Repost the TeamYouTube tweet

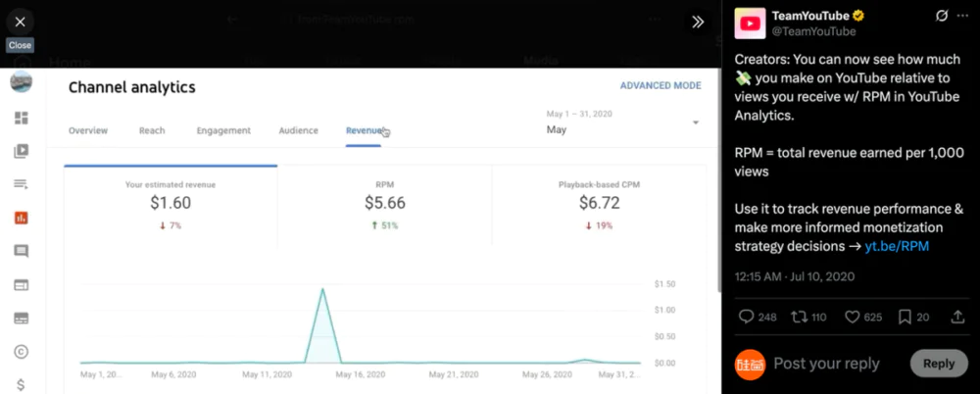[801, 317]
